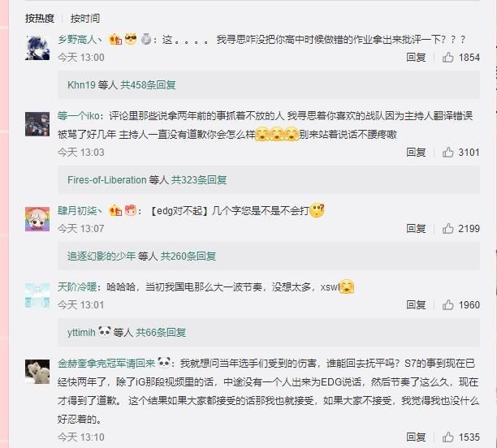Click the medal badge beside 乡野高人's name

coord(146,39)
